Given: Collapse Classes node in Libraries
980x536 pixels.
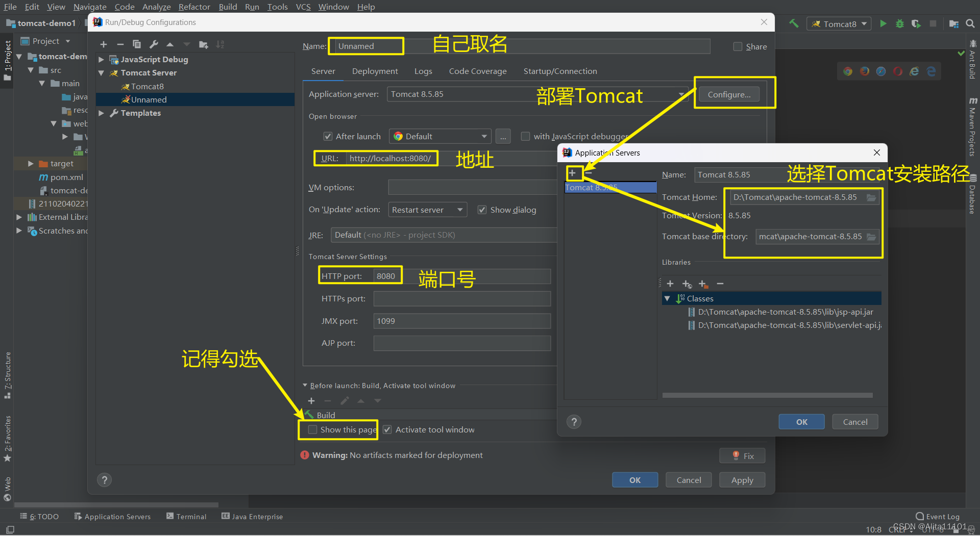Looking at the screenshot, I should (667, 298).
